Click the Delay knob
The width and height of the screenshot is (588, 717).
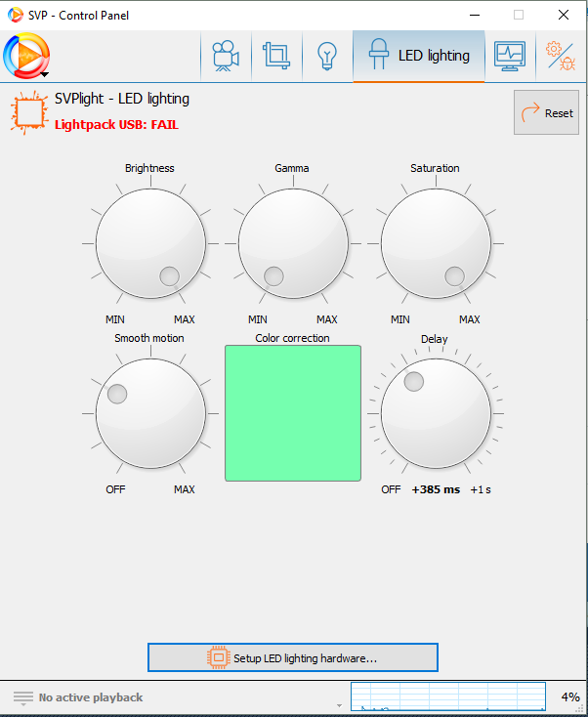click(x=435, y=413)
